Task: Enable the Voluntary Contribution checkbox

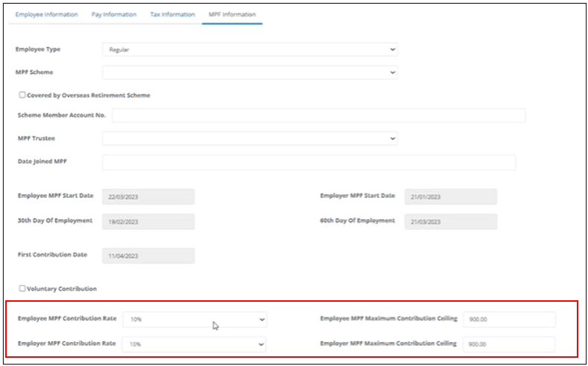Action: [x=22, y=288]
